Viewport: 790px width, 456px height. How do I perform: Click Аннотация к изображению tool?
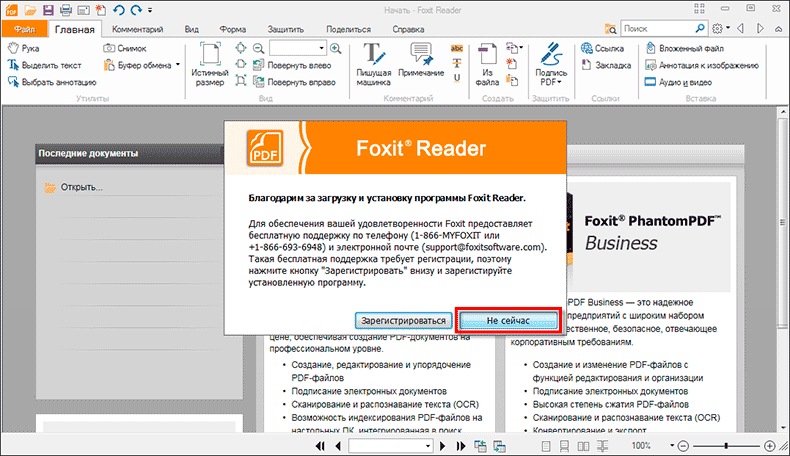point(702,66)
